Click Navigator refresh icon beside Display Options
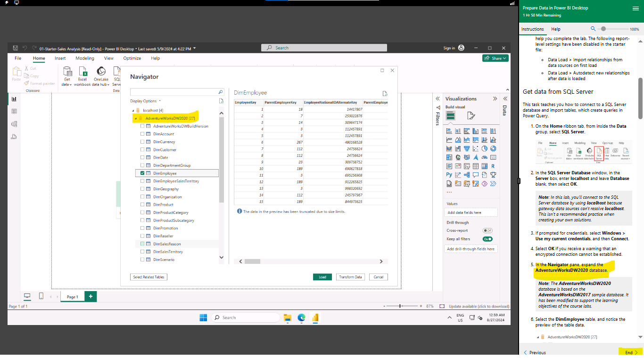Image resolution: width=644 pixels, height=358 pixels. [222, 101]
